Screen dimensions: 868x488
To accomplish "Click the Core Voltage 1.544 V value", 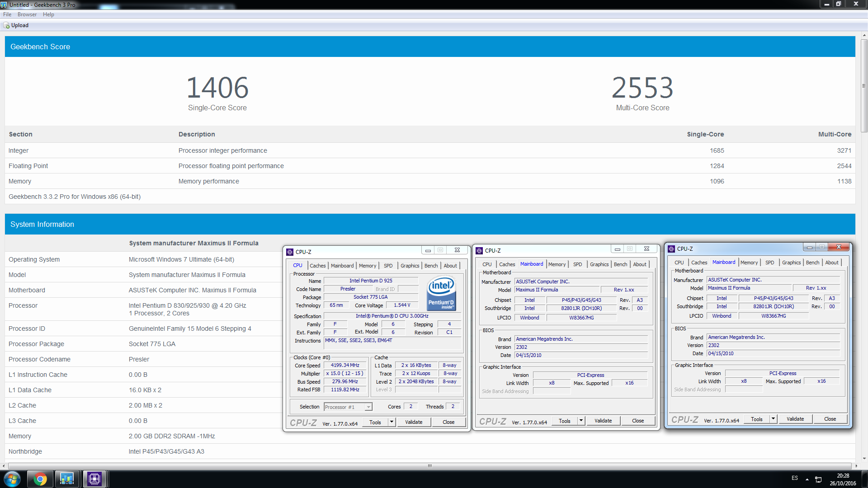I will [x=402, y=305].
